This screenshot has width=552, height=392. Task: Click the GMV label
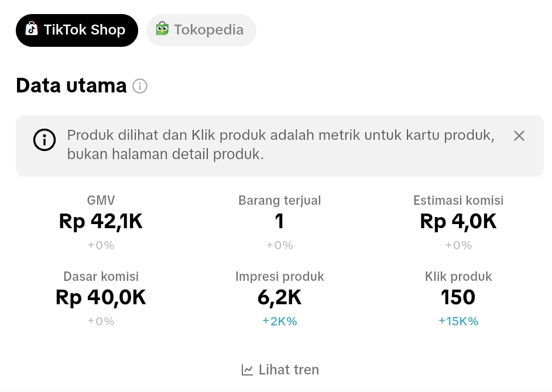pos(101,201)
